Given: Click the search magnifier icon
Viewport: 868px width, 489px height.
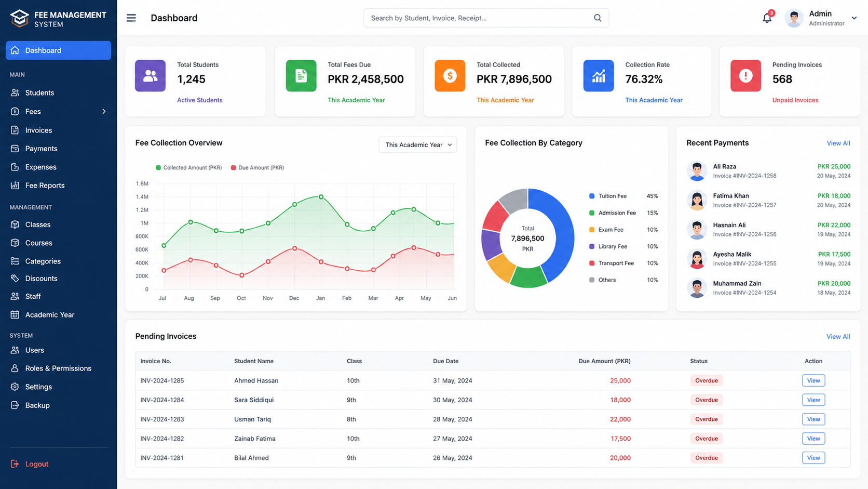Looking at the screenshot, I should pos(598,18).
